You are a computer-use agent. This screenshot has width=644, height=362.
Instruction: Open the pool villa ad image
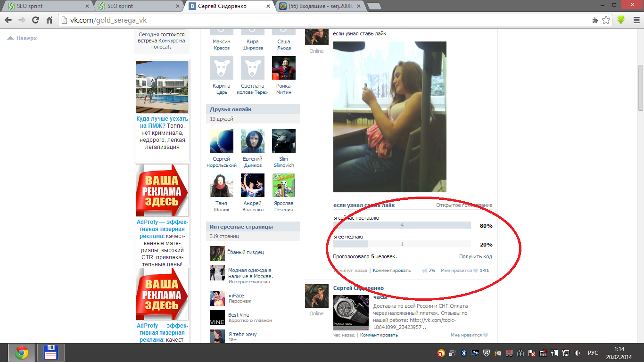pyautogui.click(x=162, y=88)
